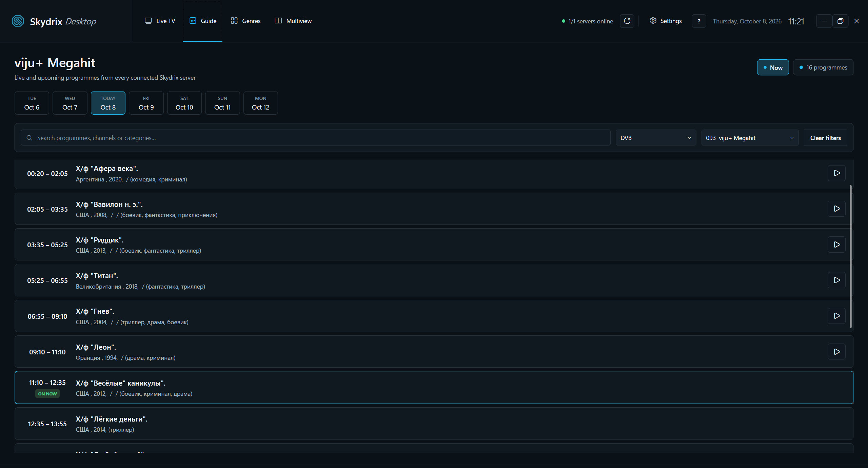The width and height of the screenshot is (868, 468).
Task: Open the Live TV tab
Action: [160, 21]
